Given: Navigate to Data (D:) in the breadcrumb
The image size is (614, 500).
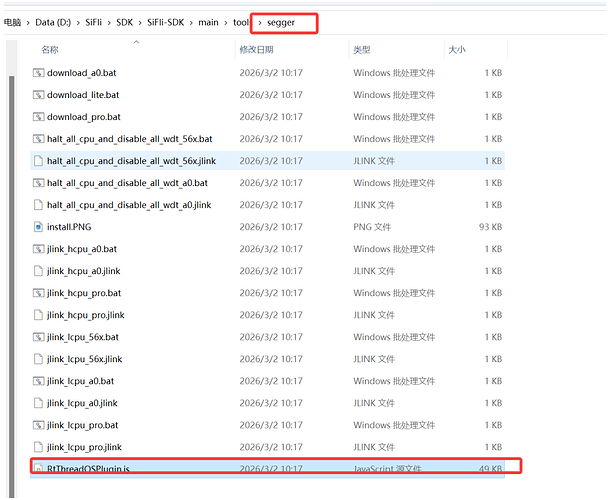Looking at the screenshot, I should [53, 22].
